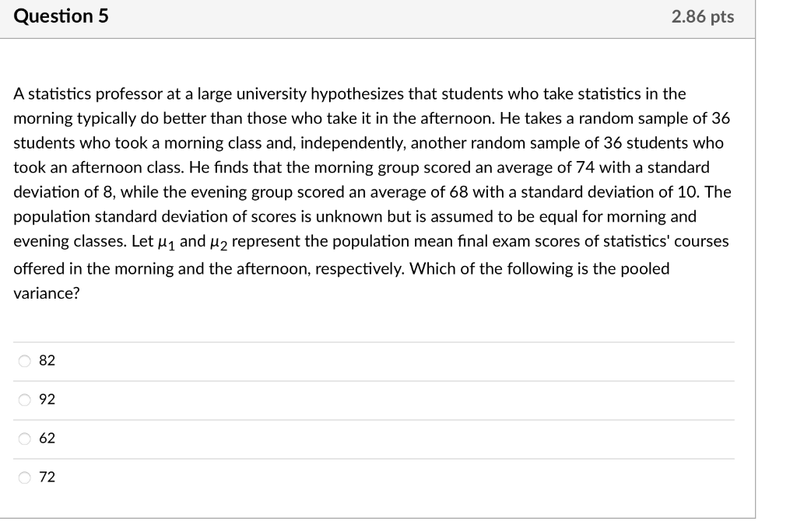The height and width of the screenshot is (532, 797).
Task: Pick the radio button for answer 72
Action: pyautogui.click(x=25, y=478)
